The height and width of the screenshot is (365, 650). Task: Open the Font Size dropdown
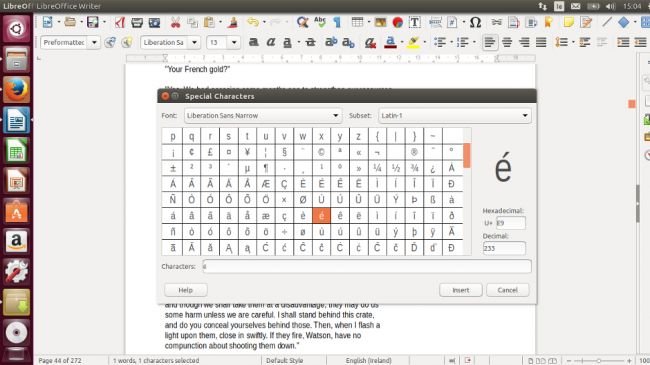(x=234, y=42)
